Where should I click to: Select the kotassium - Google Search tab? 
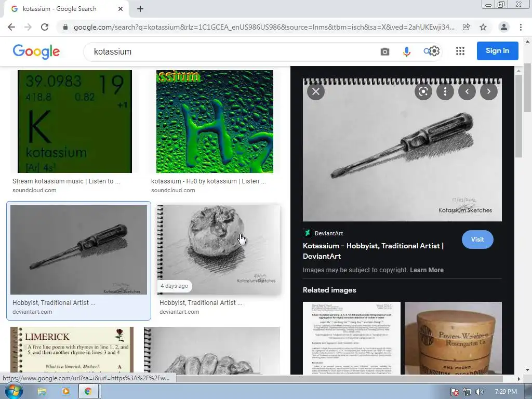pyautogui.click(x=66, y=9)
